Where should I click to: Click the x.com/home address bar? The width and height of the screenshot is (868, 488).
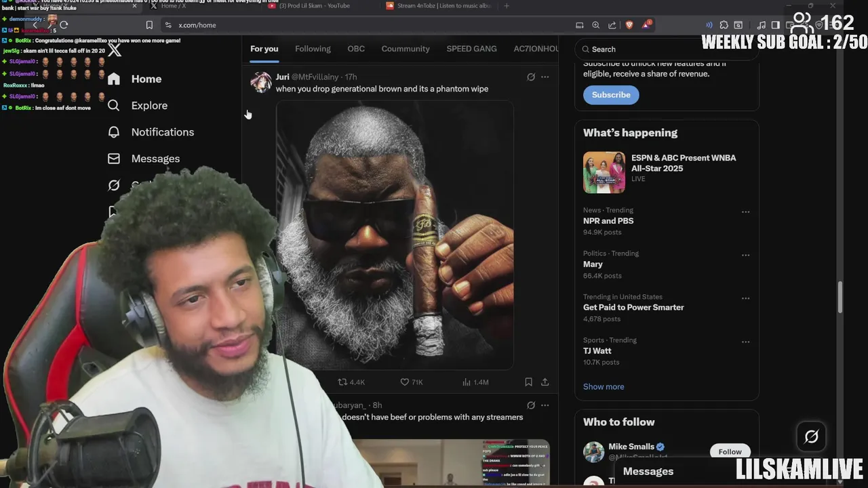[x=197, y=25]
